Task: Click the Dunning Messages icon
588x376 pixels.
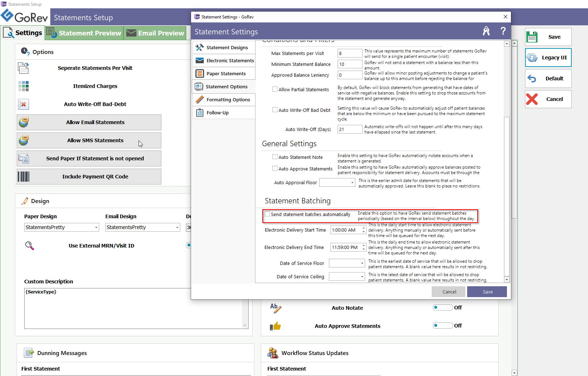Action: coord(29,353)
